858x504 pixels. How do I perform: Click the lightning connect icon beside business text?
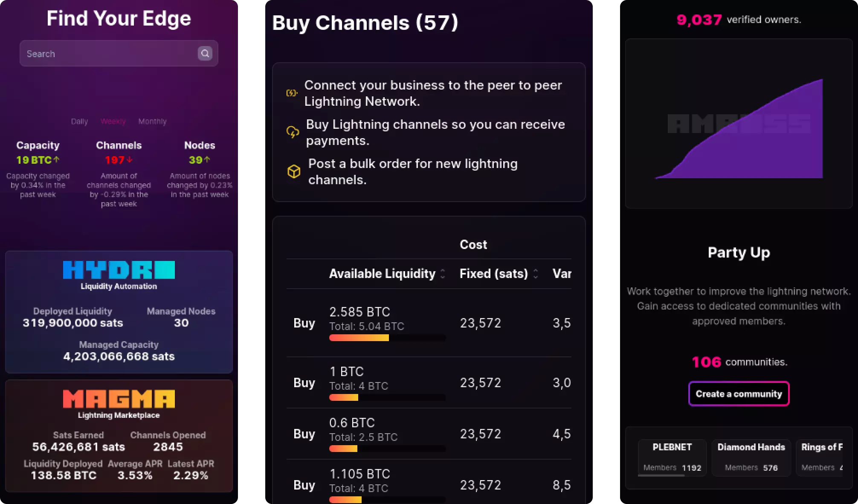point(292,93)
